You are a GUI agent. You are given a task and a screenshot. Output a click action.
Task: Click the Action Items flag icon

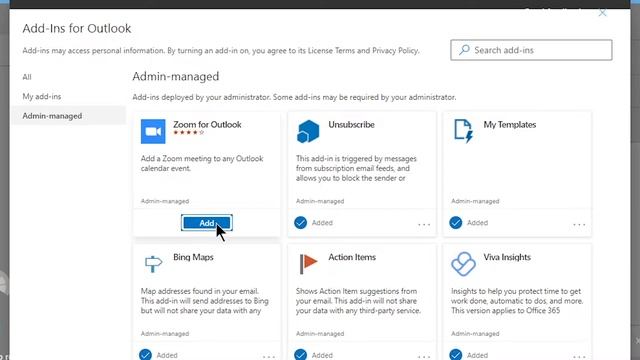pyautogui.click(x=308, y=264)
